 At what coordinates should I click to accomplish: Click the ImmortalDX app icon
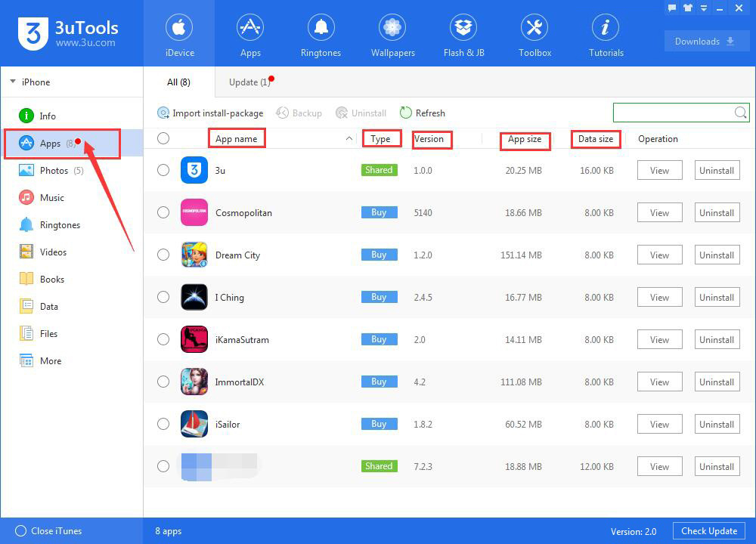tap(194, 382)
